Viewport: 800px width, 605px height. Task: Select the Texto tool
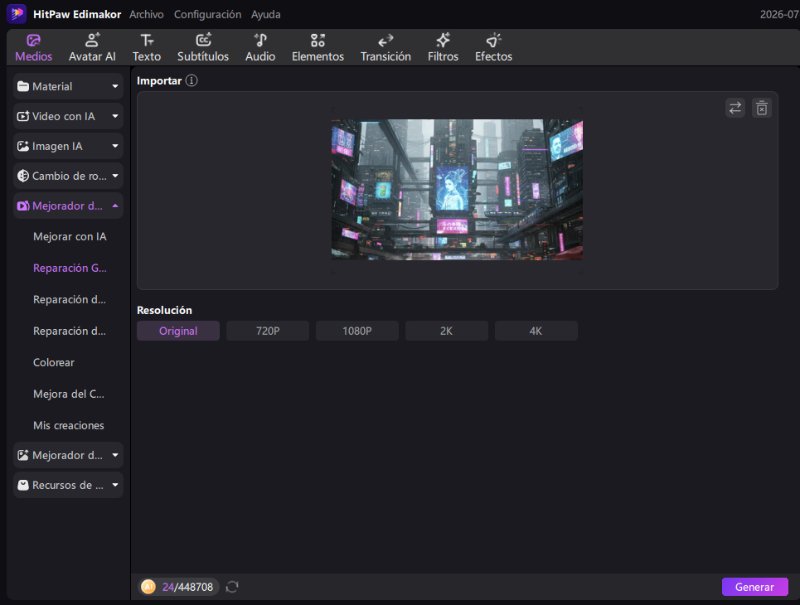coord(146,47)
